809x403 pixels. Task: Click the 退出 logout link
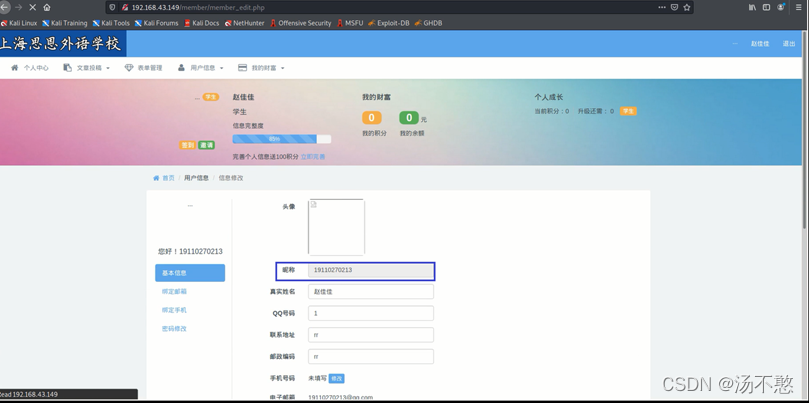point(789,44)
